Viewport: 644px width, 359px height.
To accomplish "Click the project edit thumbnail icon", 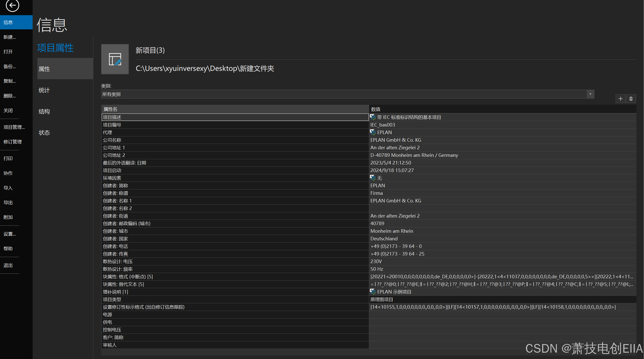I will click(115, 59).
